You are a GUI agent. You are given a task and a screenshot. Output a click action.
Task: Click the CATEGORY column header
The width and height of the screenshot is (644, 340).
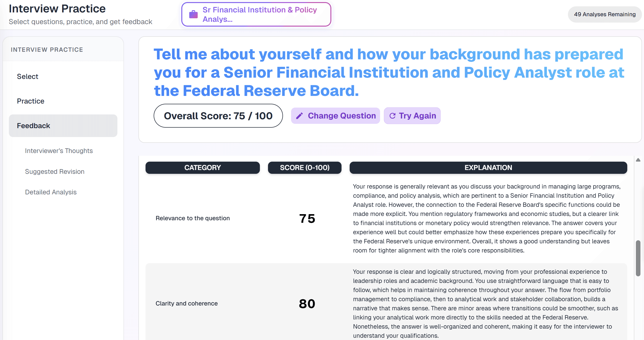(x=203, y=168)
